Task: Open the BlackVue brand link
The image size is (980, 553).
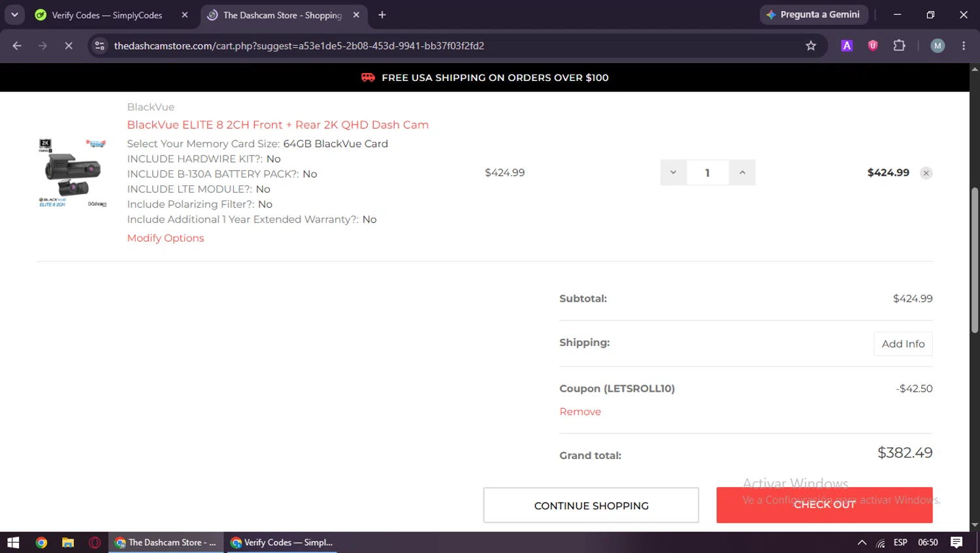Action: click(x=151, y=107)
